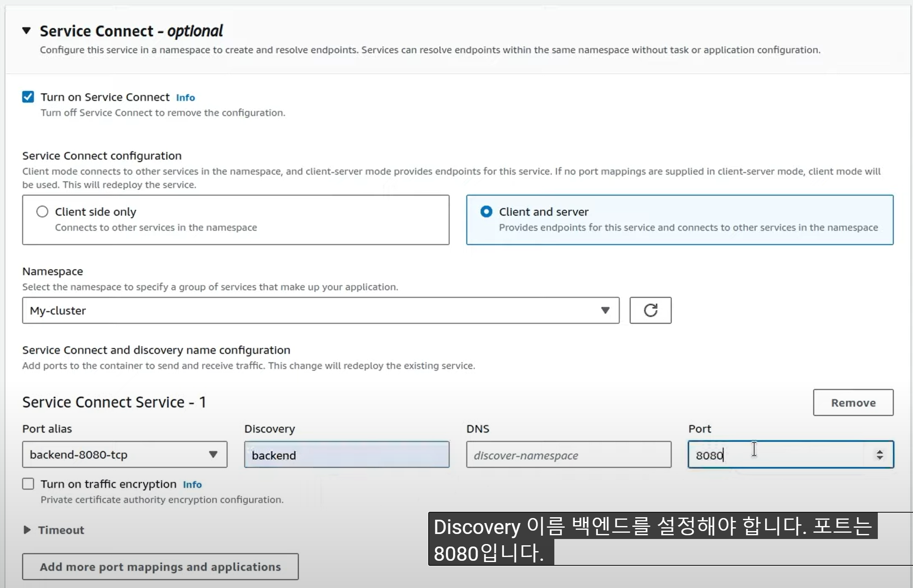913x588 pixels.
Task: Select Client side only radio option
Action: pos(42,211)
